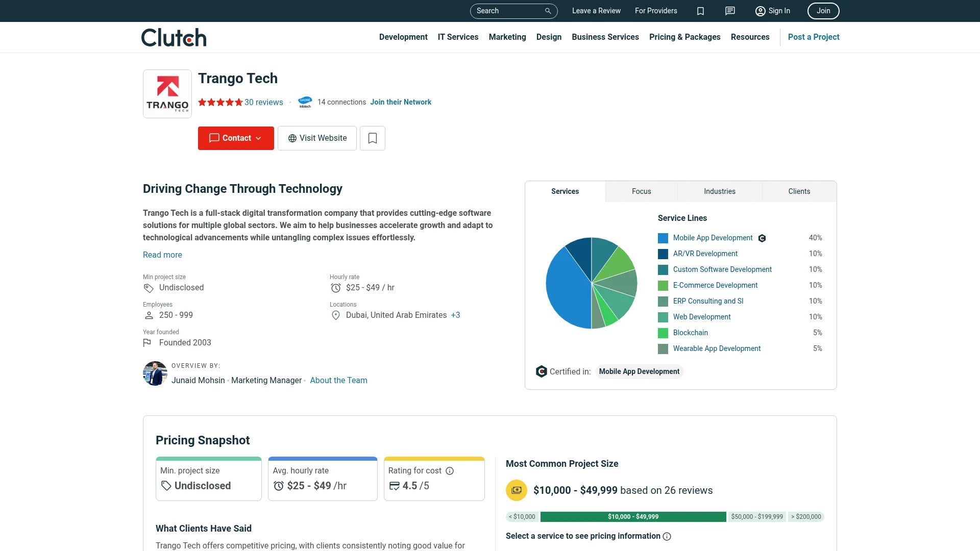This screenshot has height=551, width=980.
Task: Click Post a Project link
Action: (x=814, y=37)
